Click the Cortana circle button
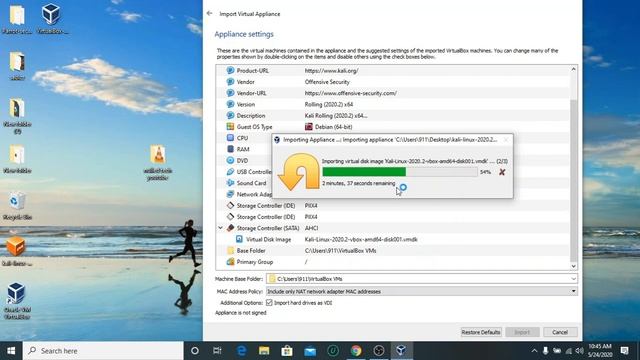Viewport: 640px width, 360px height. click(195, 351)
